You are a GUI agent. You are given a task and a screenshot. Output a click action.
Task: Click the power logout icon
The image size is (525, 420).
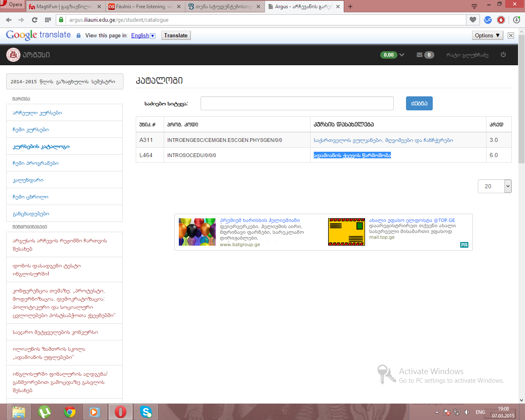pyautogui.click(x=503, y=55)
